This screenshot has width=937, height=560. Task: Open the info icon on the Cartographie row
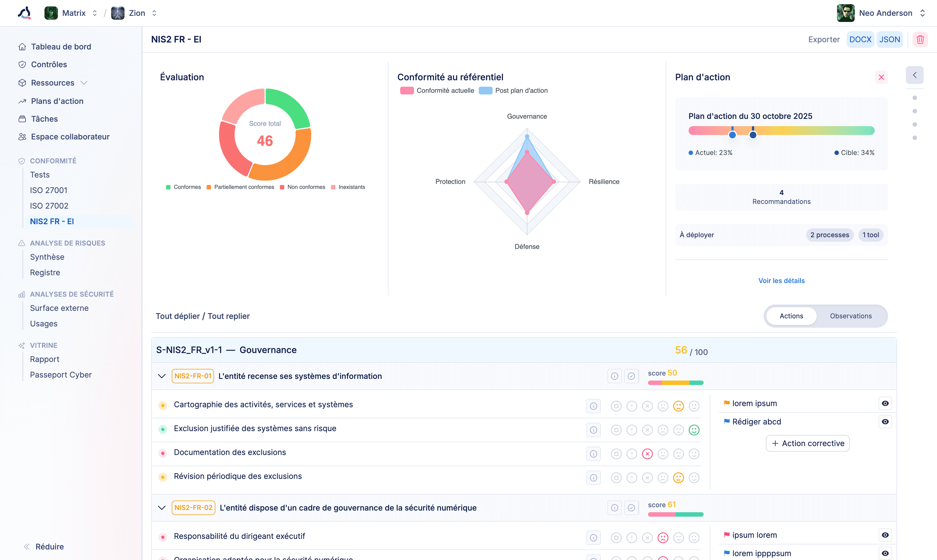(593, 406)
